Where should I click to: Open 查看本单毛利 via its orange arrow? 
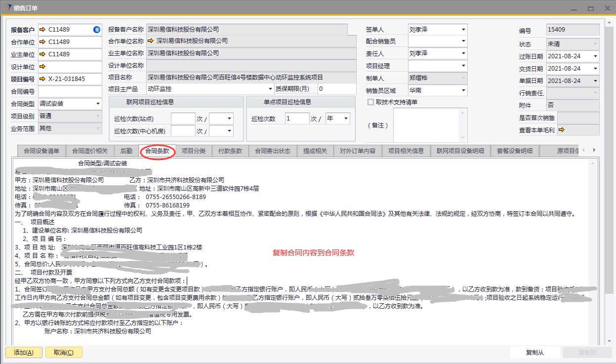tap(561, 130)
